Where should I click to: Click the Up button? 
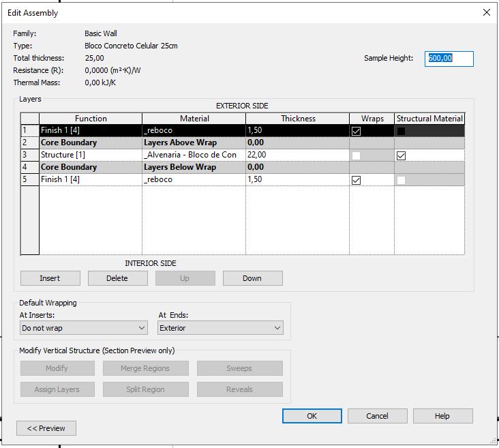tap(185, 278)
